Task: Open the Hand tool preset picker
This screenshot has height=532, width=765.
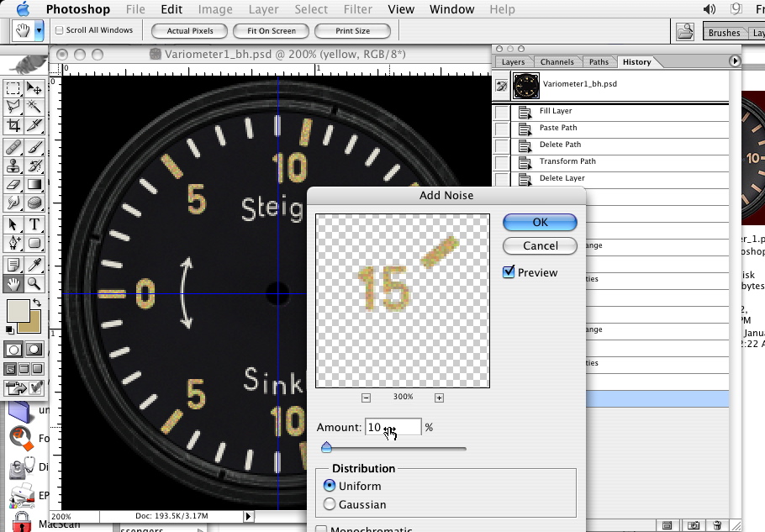Action: 39,31
